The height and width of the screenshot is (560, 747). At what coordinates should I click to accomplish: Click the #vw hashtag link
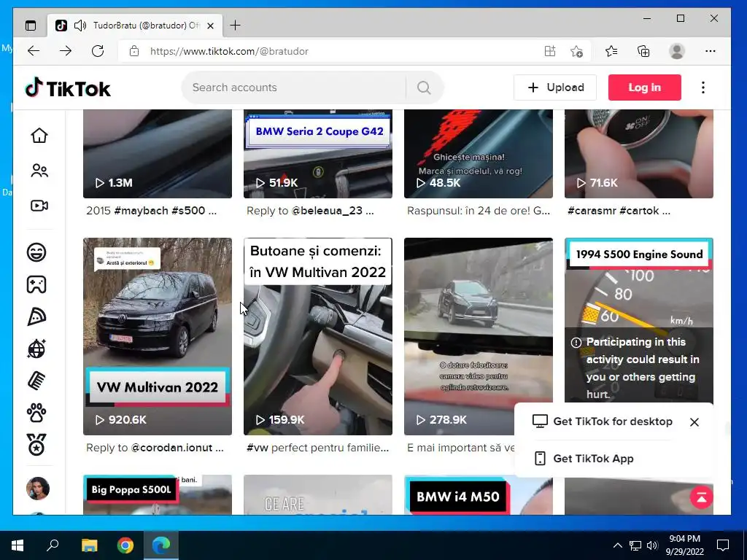click(x=258, y=448)
